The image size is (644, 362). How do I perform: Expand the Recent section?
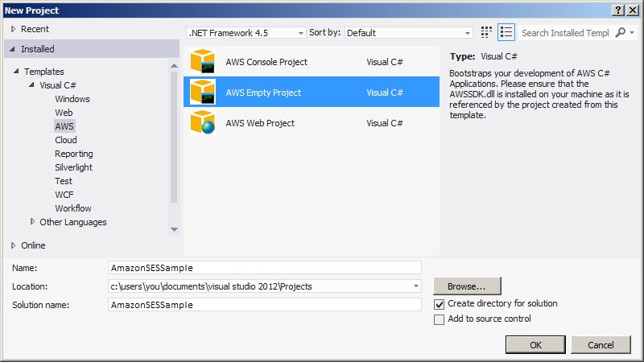tap(13, 29)
